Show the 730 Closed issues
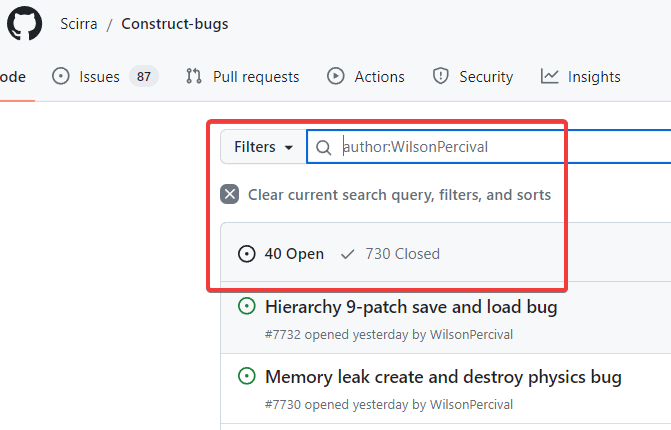The width and height of the screenshot is (671, 430). point(390,254)
